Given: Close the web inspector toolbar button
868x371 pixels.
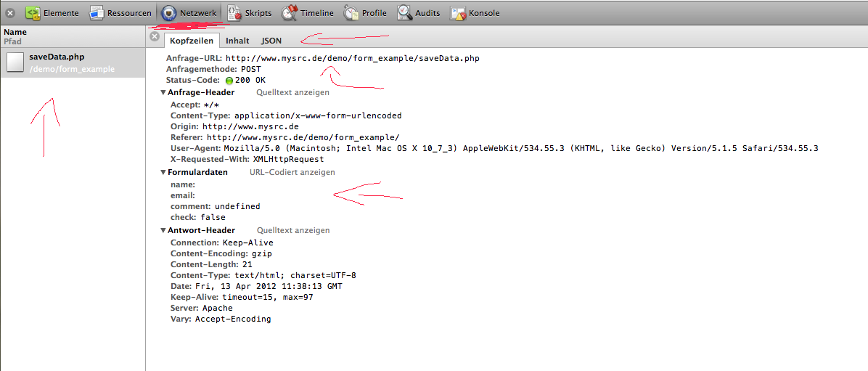Looking at the screenshot, I should pyautogui.click(x=11, y=13).
